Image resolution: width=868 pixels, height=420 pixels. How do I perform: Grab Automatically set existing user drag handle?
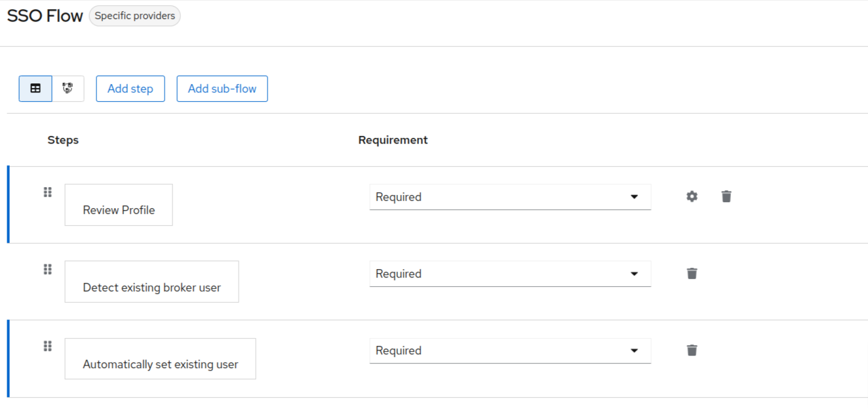pos(48,346)
